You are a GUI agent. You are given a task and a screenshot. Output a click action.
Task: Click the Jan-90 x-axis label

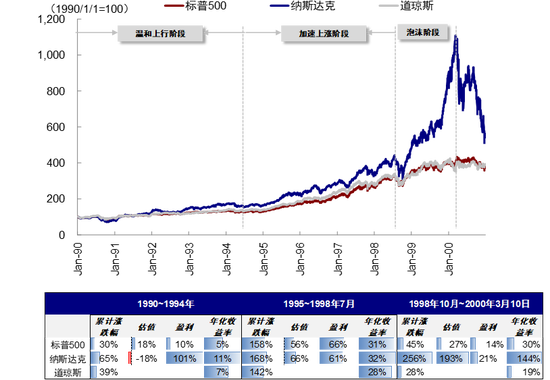click(78, 259)
